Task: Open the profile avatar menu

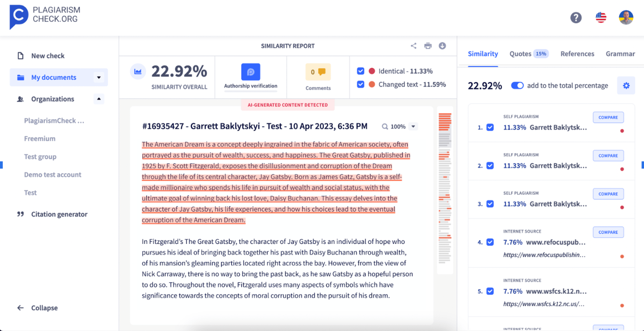Action: coord(626,17)
